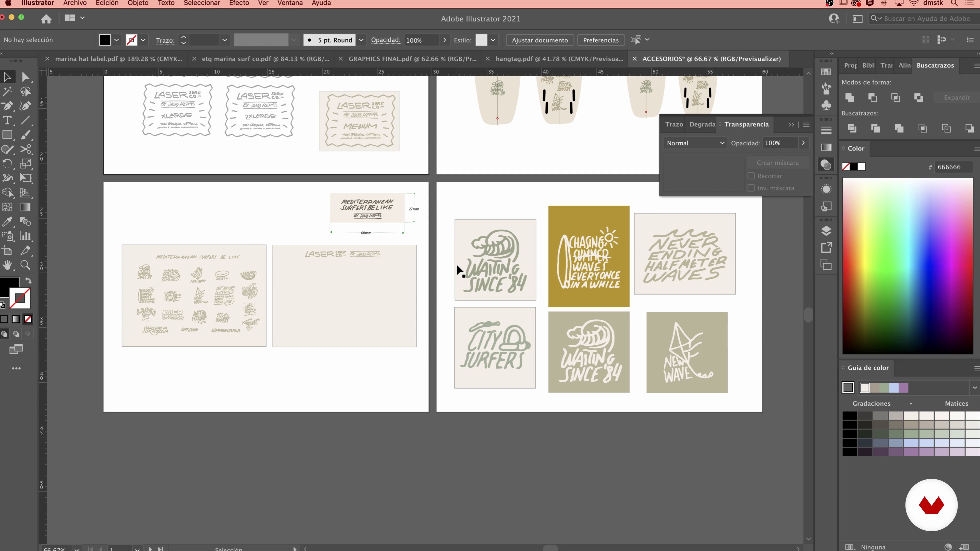Screen dimensions: 980x551
Task: Select the Scale tool
Action: click(x=26, y=164)
